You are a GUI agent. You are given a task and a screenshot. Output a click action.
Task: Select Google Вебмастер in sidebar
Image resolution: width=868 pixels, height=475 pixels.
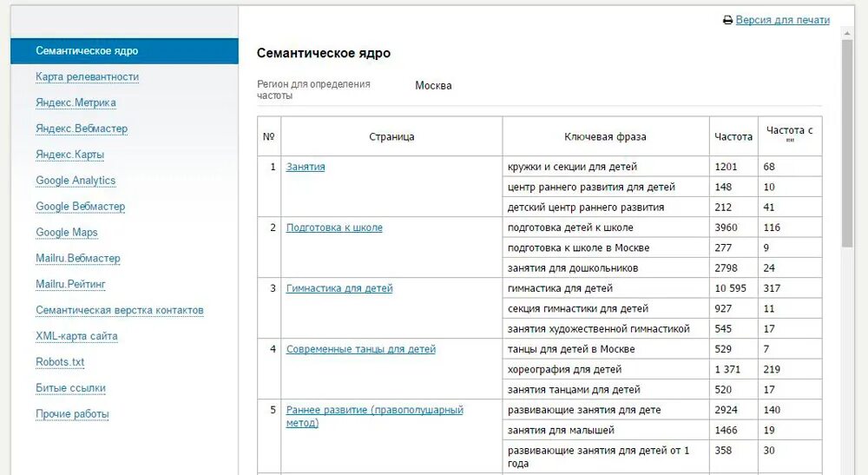click(80, 207)
